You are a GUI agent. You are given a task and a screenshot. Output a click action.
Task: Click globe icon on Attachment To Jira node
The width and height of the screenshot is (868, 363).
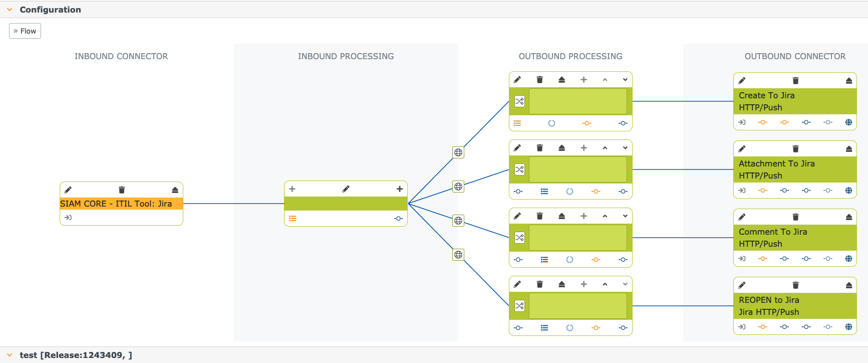(x=848, y=191)
